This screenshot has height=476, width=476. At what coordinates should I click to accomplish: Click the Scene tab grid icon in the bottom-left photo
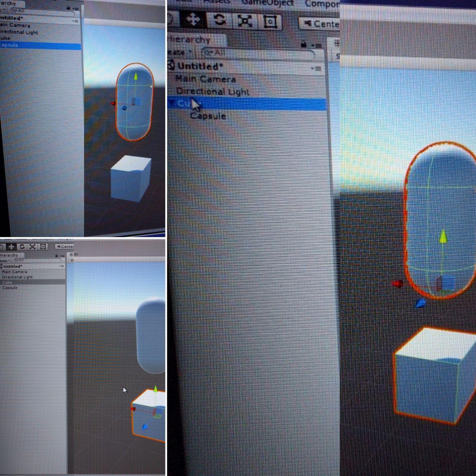click(71, 255)
